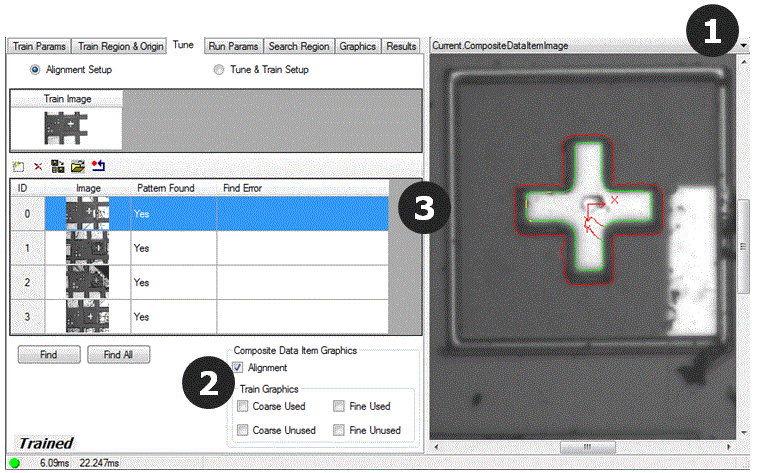760x473 pixels.
Task: Click the red dot blue arrow icon
Action: click(98, 166)
